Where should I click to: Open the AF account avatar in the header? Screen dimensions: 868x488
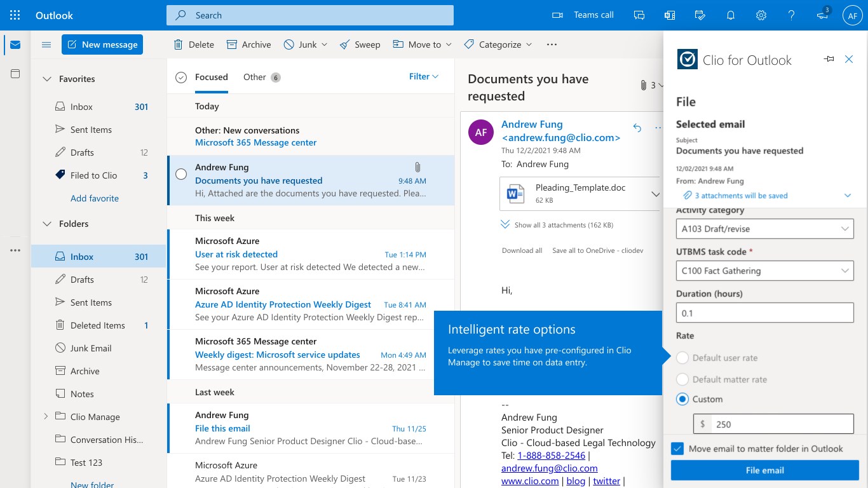pos(853,15)
